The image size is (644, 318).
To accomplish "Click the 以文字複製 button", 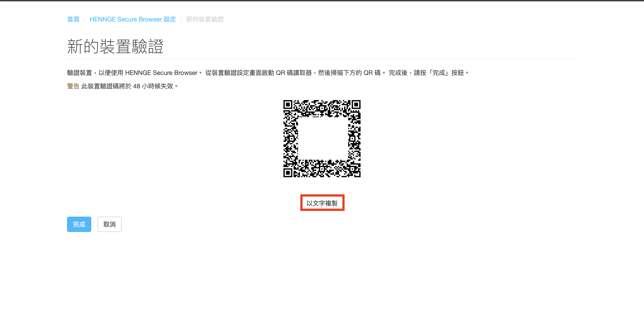I will [x=322, y=203].
